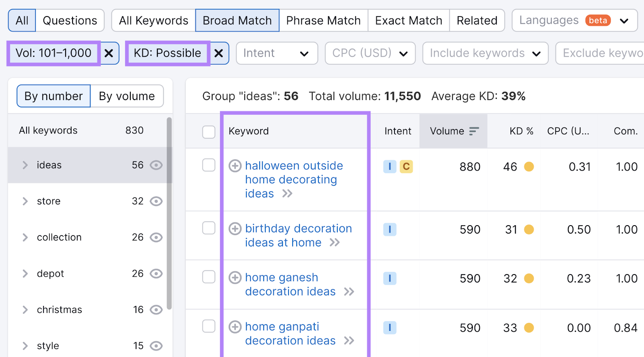
Task: Sort groups By volume
Action: click(x=127, y=96)
